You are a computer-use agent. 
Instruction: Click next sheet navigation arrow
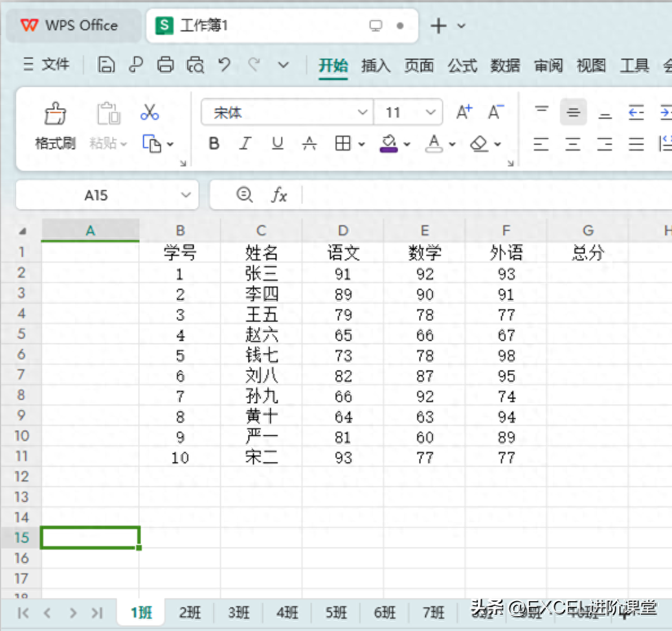[x=73, y=613]
